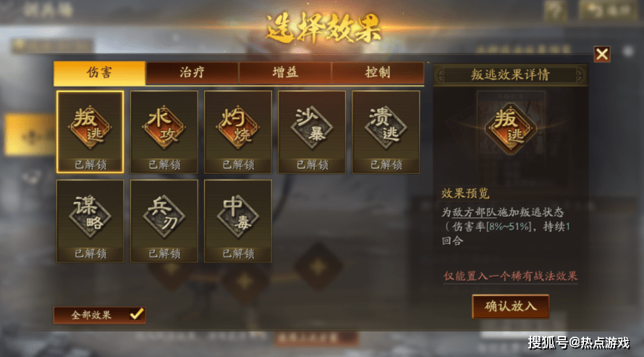Select the 溃逃 effect icon
The image size is (644, 357).
coord(386,132)
